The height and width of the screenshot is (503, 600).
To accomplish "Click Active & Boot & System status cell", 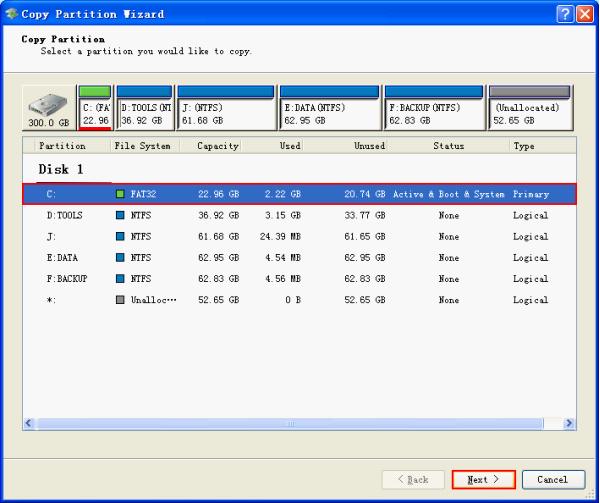I will (449, 194).
